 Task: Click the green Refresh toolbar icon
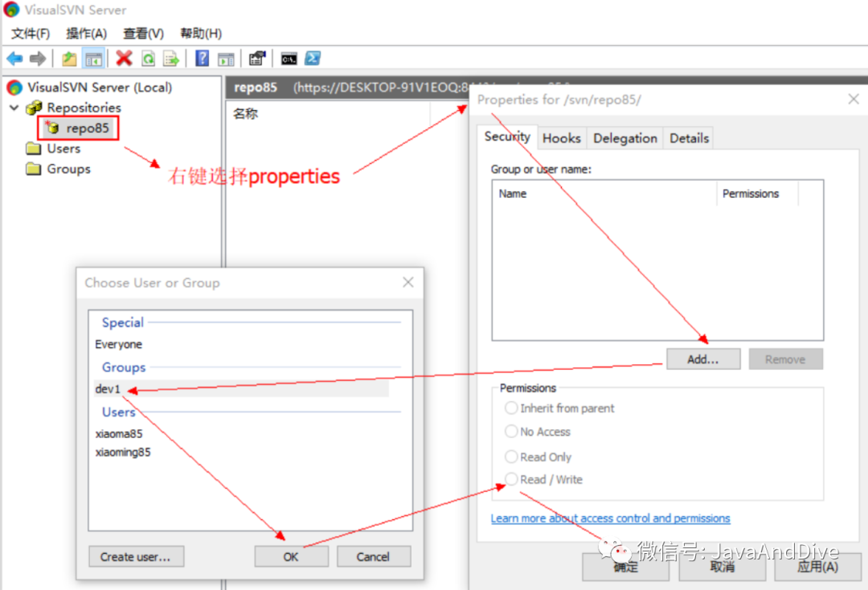(x=149, y=58)
